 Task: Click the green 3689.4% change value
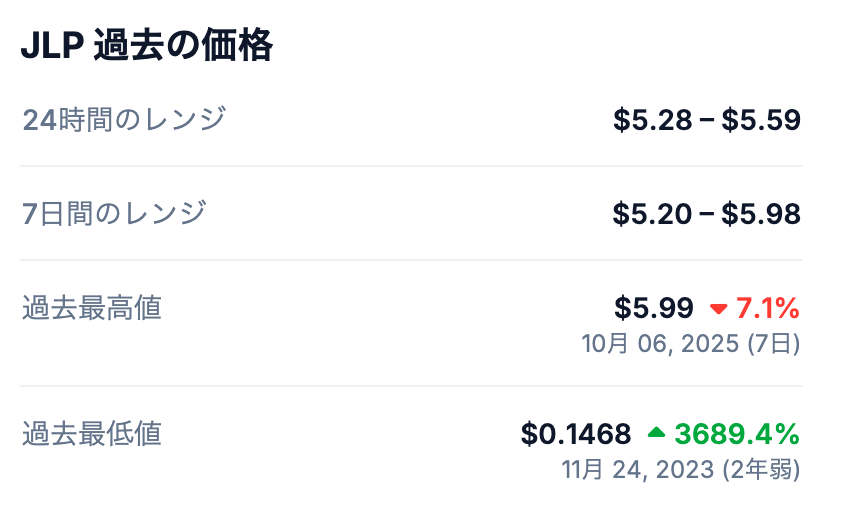pos(737,433)
